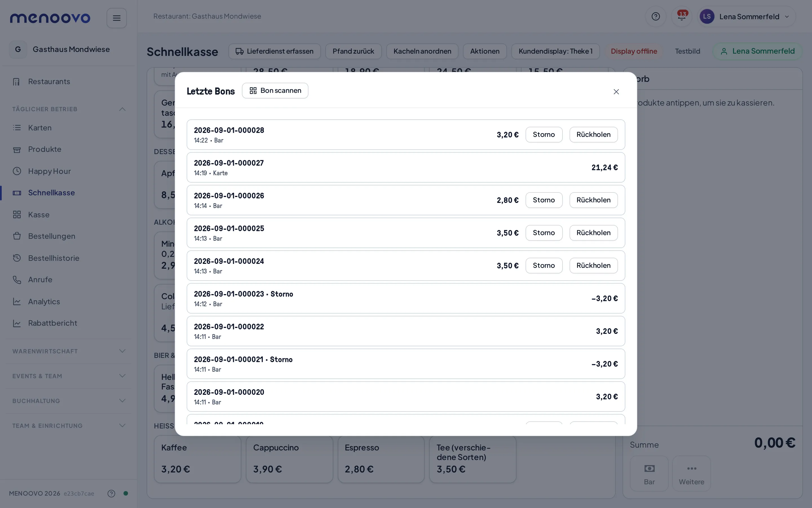Rückholen receipt 2026-09-01-000024
Screen dimensions: 812x508
(x=593, y=265)
